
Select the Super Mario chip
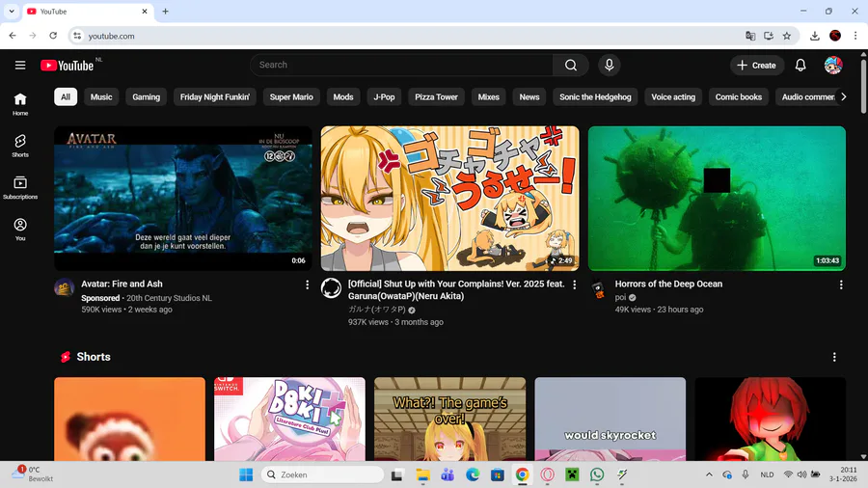tap(291, 96)
